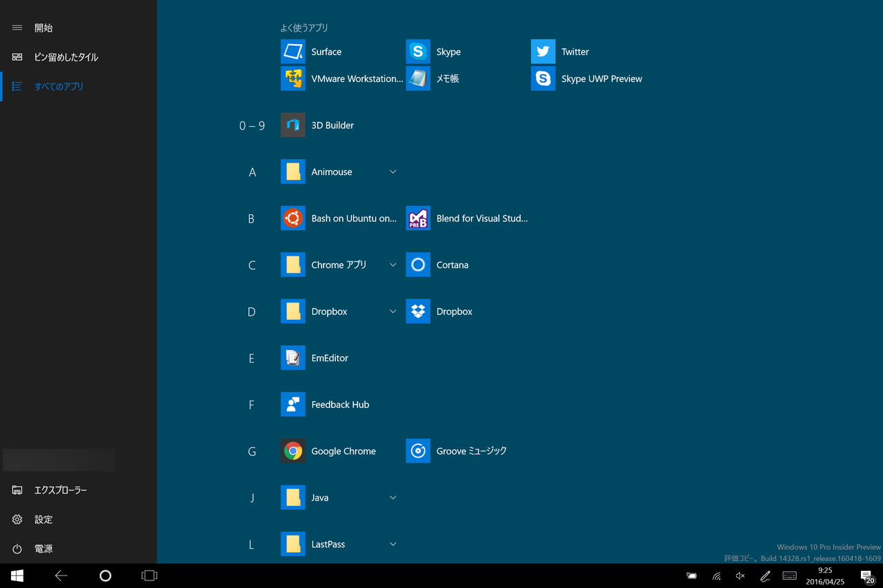The height and width of the screenshot is (588, 883).
Task: Open the network tray icon
Action: [717, 576]
